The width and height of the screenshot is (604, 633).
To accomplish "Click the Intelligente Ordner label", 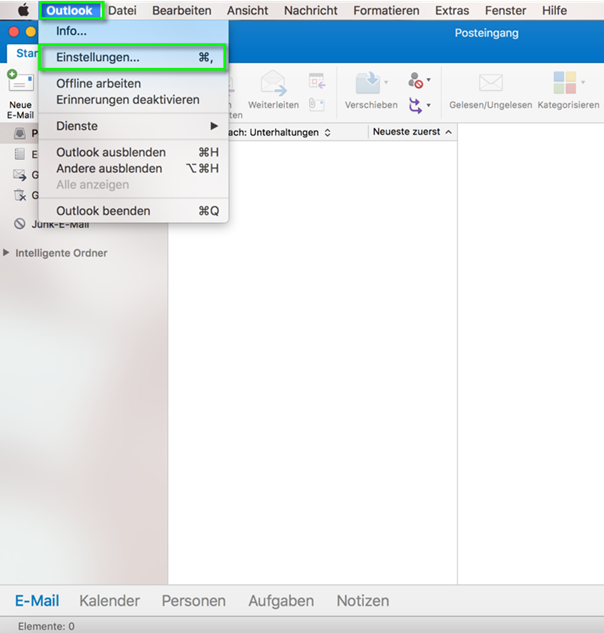I will pyautogui.click(x=61, y=253).
